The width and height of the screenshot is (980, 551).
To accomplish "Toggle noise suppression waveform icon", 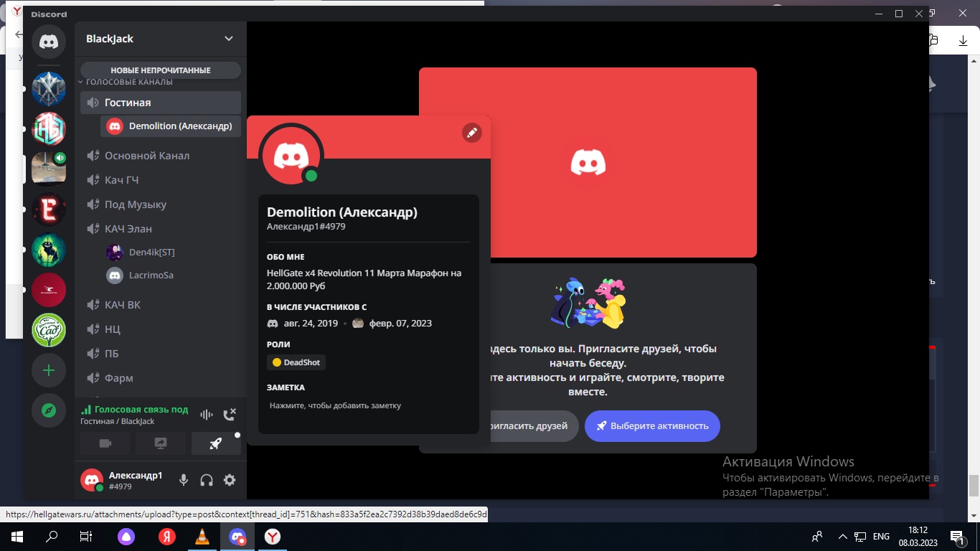I will 207,414.
